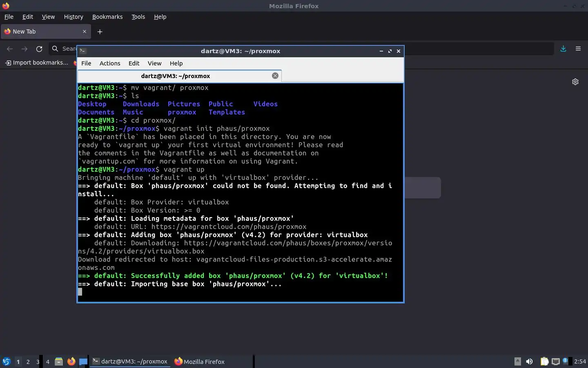Click the terminal cursor block at prompt
588x368 pixels.
pyautogui.click(x=80, y=292)
